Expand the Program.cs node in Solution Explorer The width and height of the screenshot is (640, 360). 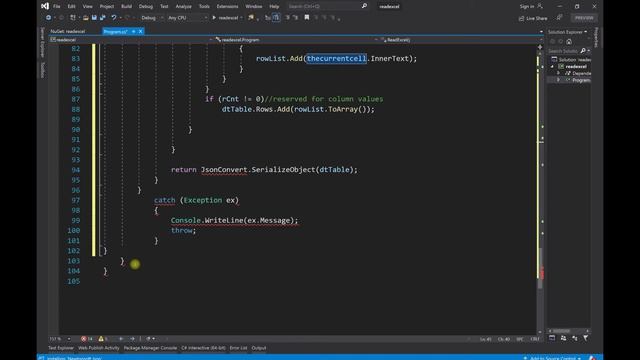pyautogui.click(x=558, y=80)
